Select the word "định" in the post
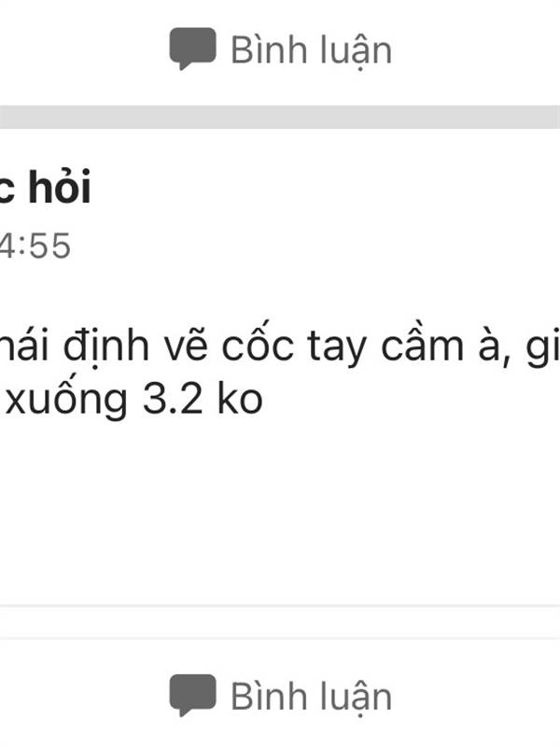Screen dimensions: 560x747 pos(106,347)
